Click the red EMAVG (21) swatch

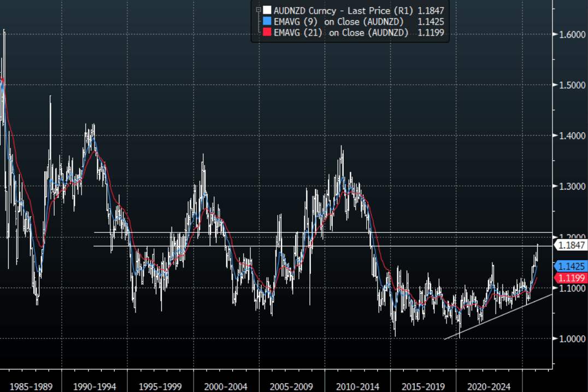click(x=267, y=32)
